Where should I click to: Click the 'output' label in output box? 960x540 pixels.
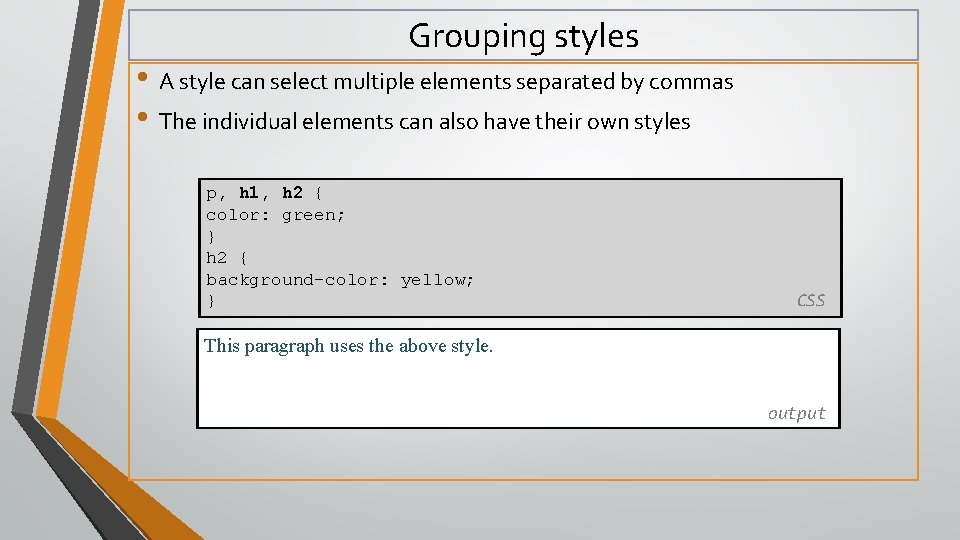tap(797, 413)
